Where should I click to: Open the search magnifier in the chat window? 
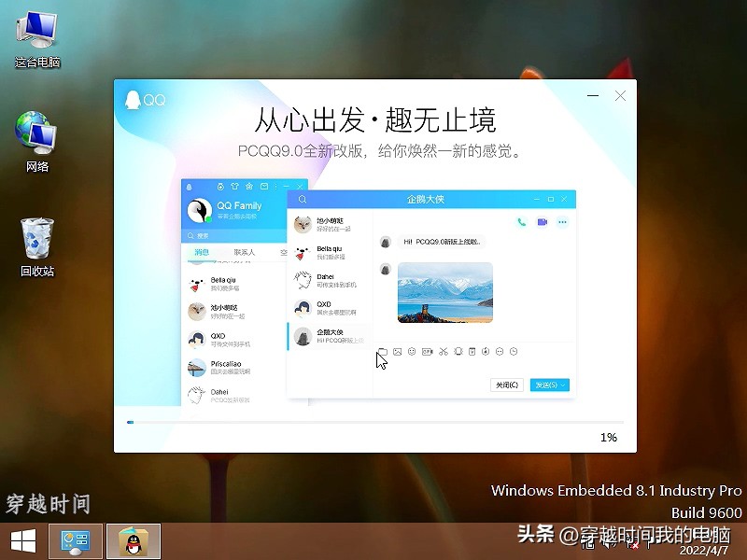[x=301, y=199]
